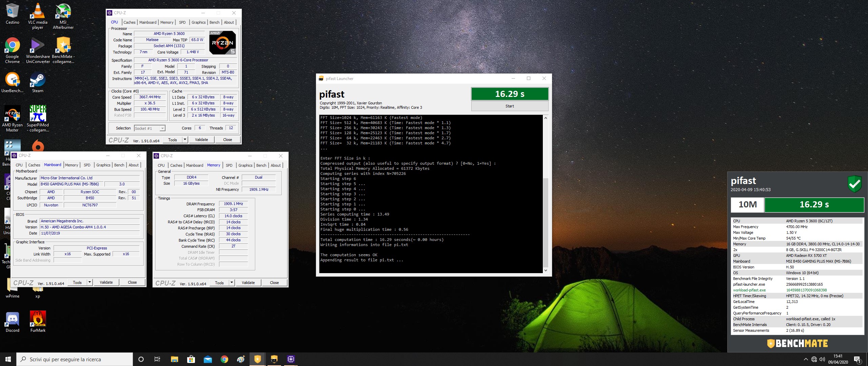This screenshot has height=366, width=868.
Task: Open File Explorer from taskbar
Action: [174, 359]
